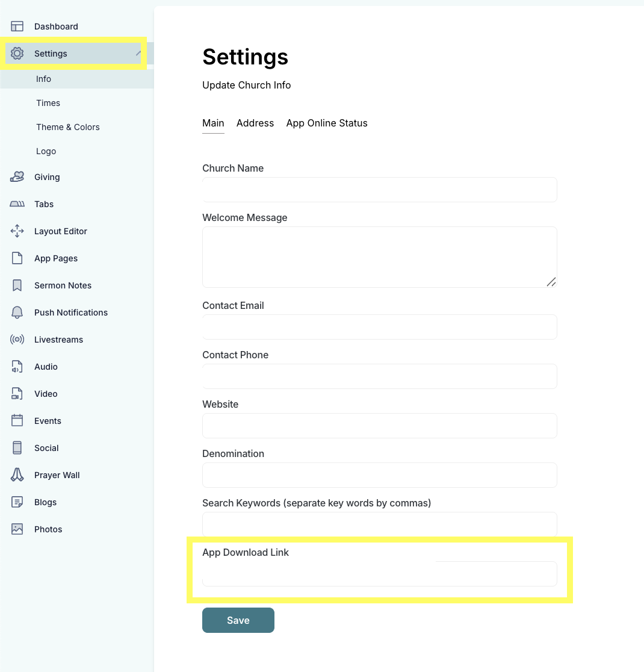This screenshot has height=672, width=644.
Task: Click inside the Church Name field
Action: pos(379,189)
